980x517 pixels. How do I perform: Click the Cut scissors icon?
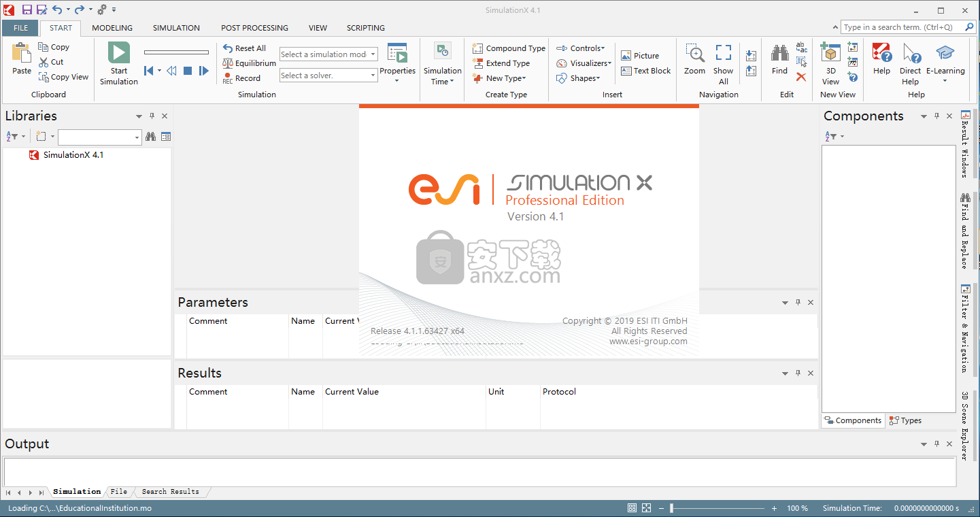44,62
